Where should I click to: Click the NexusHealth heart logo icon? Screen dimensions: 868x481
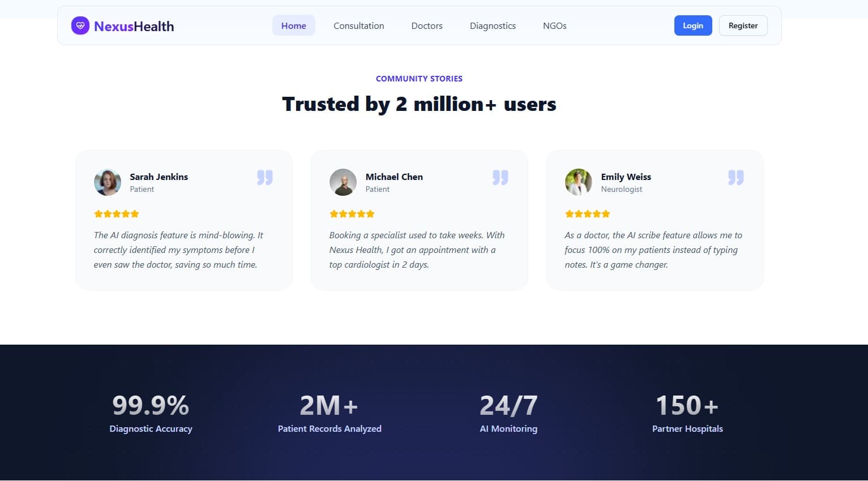click(80, 25)
